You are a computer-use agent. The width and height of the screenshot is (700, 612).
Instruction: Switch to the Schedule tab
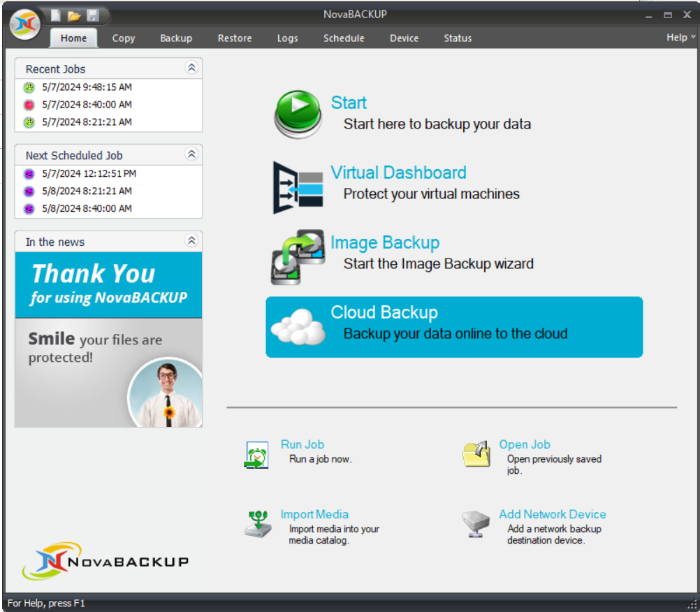tap(344, 38)
